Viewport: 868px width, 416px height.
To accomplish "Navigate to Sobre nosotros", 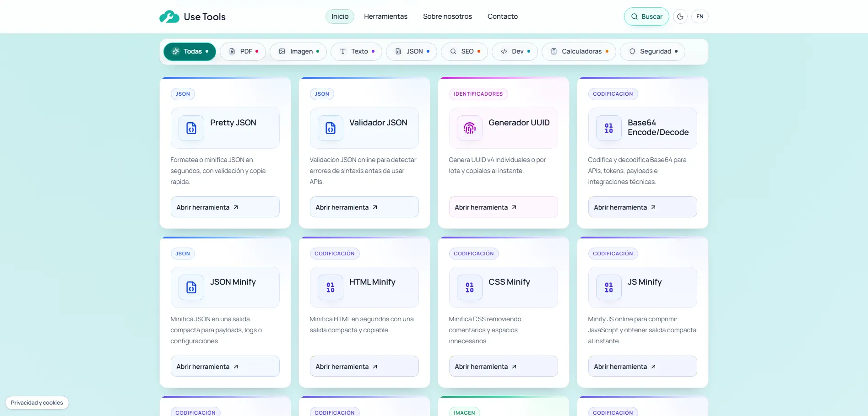I will [447, 16].
